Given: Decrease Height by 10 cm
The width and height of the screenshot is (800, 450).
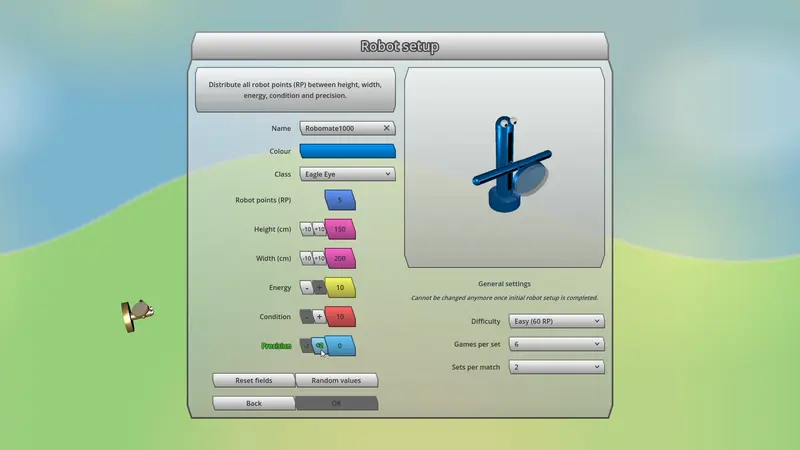Looking at the screenshot, I should 307,229.
